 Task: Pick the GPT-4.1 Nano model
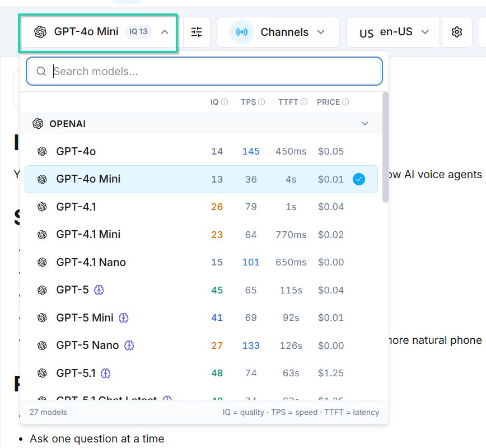91,262
